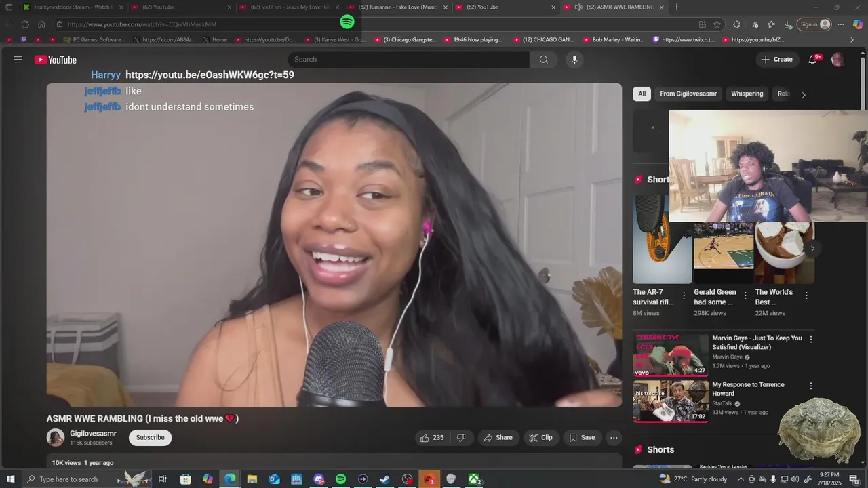Open File Explorer from the taskbar
The width and height of the screenshot is (868, 488).
click(x=252, y=479)
